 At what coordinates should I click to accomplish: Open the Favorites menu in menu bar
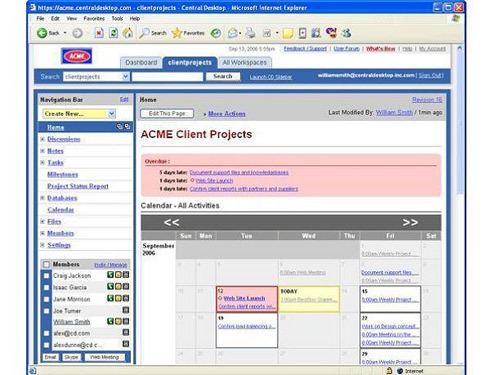(94, 18)
